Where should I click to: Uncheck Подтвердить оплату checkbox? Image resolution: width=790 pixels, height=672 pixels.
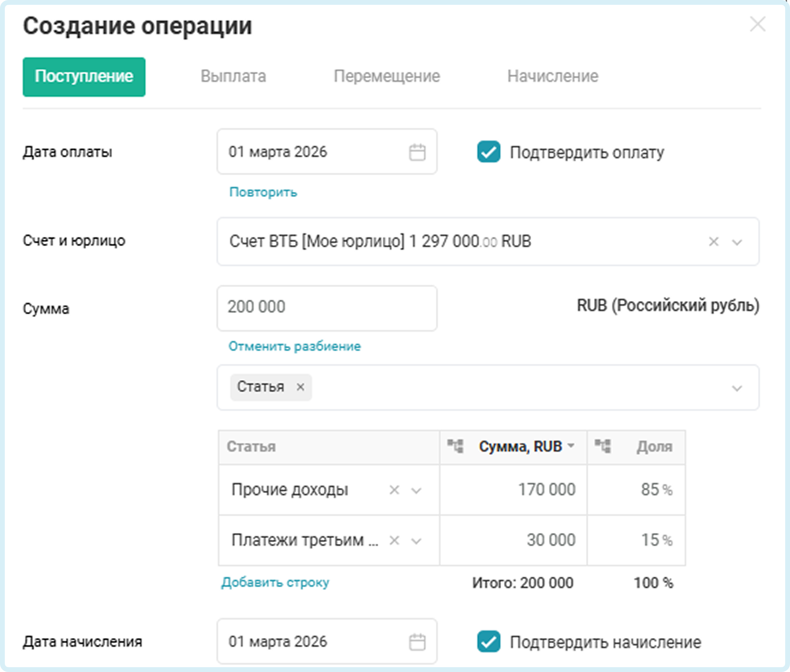click(x=489, y=152)
